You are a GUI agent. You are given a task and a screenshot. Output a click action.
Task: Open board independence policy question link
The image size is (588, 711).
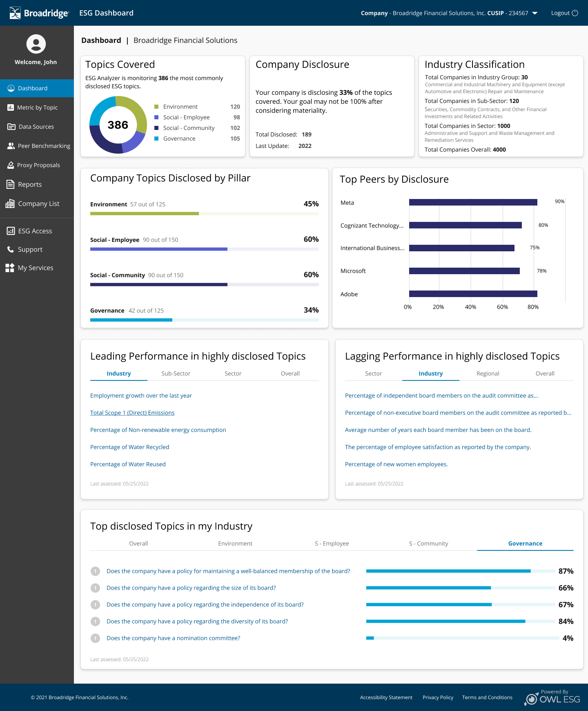coord(205,605)
